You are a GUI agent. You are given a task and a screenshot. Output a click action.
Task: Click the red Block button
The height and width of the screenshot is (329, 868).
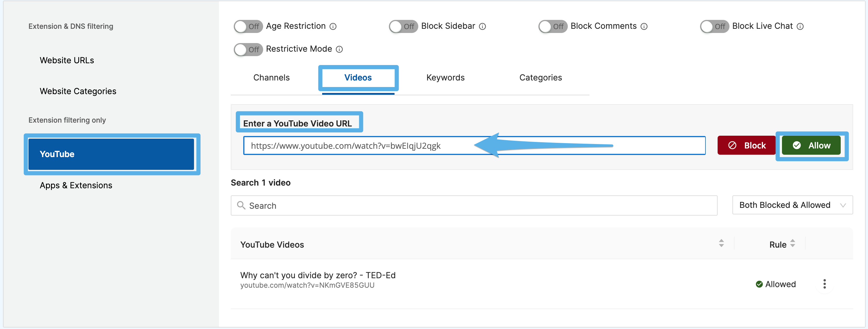point(746,145)
